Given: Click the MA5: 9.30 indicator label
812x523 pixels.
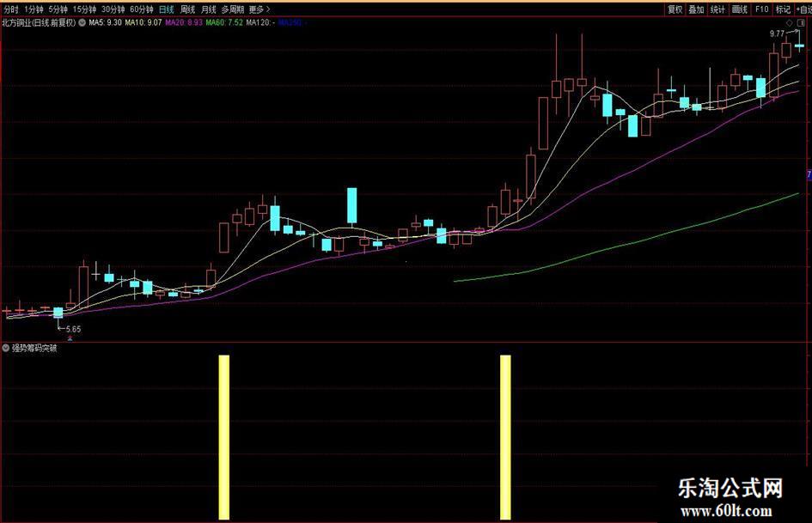Looking at the screenshot, I should click(105, 23).
